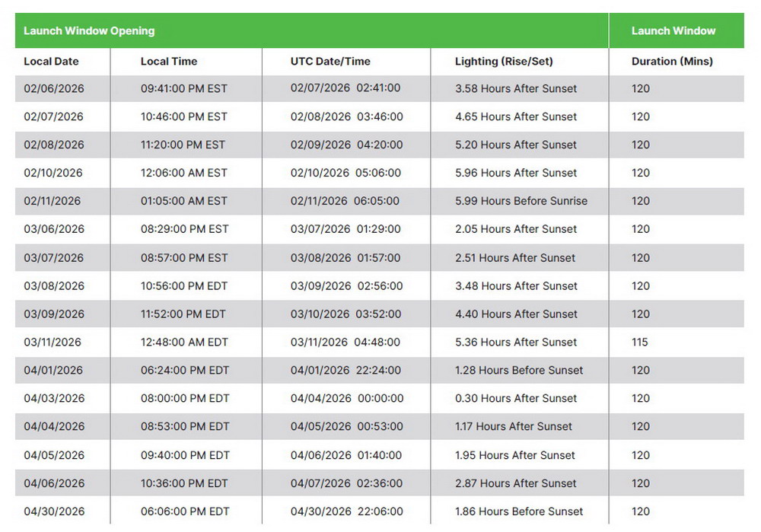Click UTC cell 02/09/2026 04:20:00

(347, 145)
